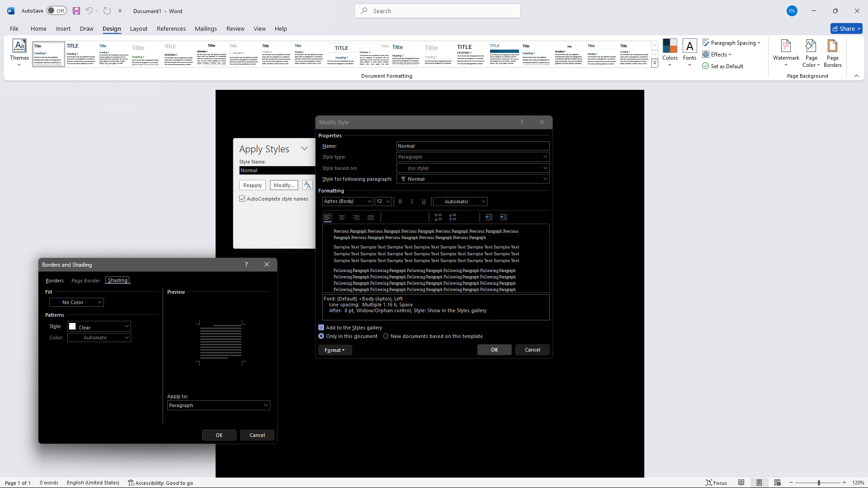Open the References ribbon tab
The width and height of the screenshot is (868, 488).
coord(171,28)
